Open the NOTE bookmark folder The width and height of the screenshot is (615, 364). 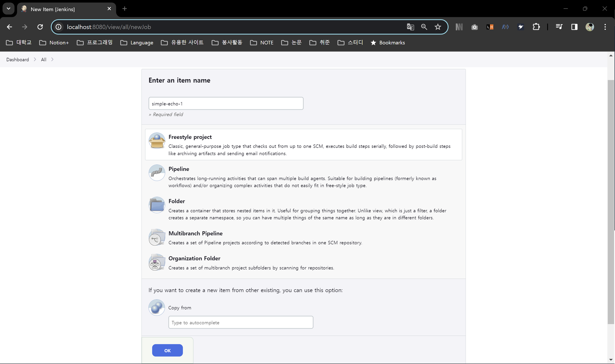coord(262,42)
